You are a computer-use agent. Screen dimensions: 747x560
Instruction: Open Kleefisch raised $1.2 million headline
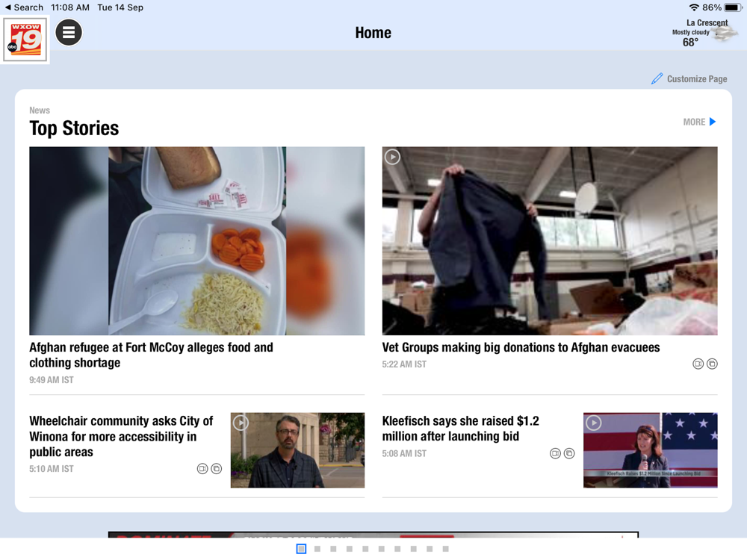click(x=460, y=429)
